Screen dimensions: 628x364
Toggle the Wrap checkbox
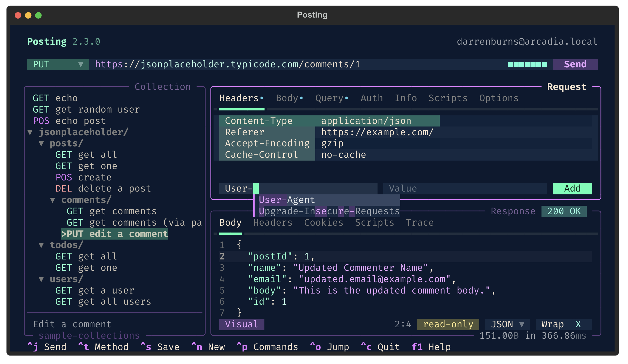pyautogui.click(x=564, y=324)
